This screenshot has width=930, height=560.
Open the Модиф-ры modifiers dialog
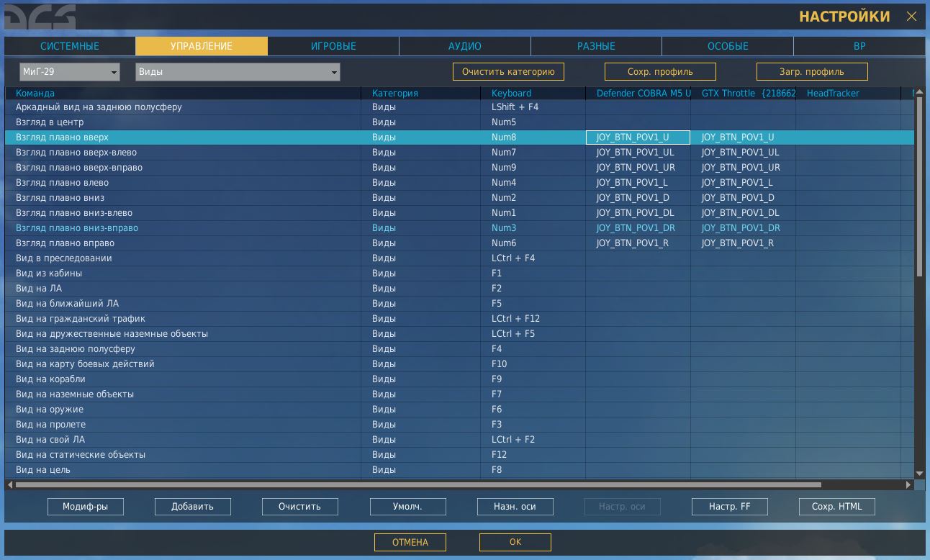(86, 507)
